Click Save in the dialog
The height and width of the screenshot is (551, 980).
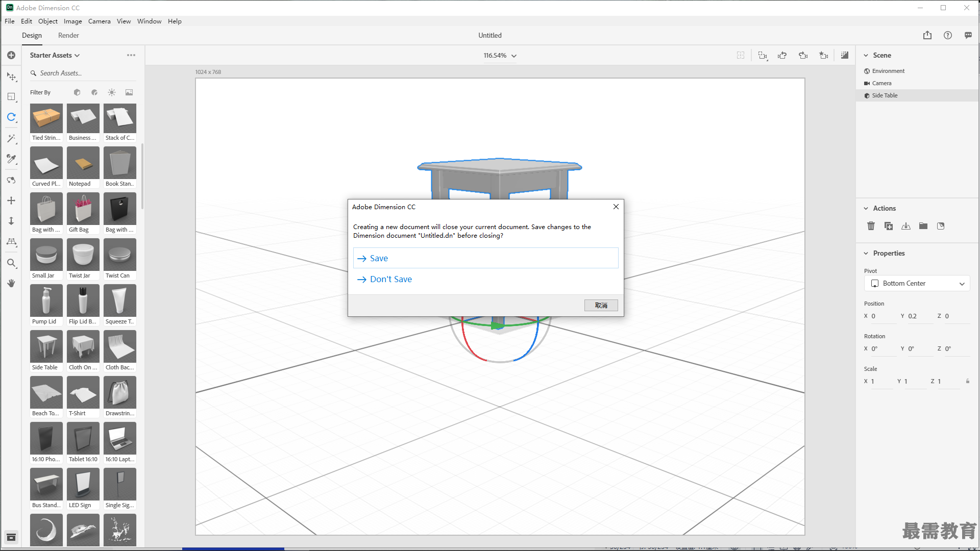tap(485, 258)
